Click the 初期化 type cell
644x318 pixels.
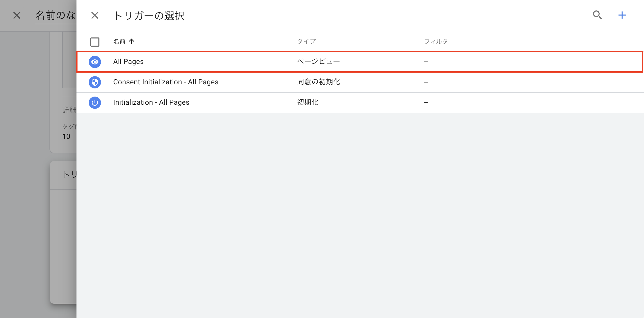(308, 102)
